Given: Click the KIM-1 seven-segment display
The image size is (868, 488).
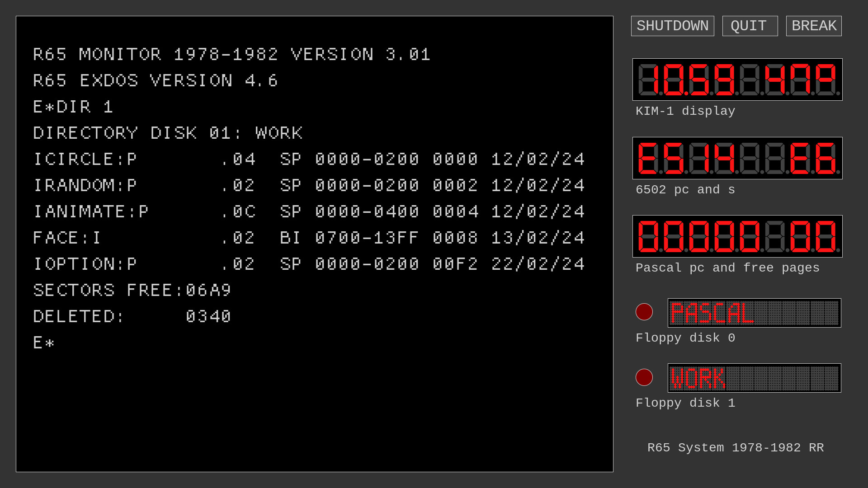Looking at the screenshot, I should point(737,80).
